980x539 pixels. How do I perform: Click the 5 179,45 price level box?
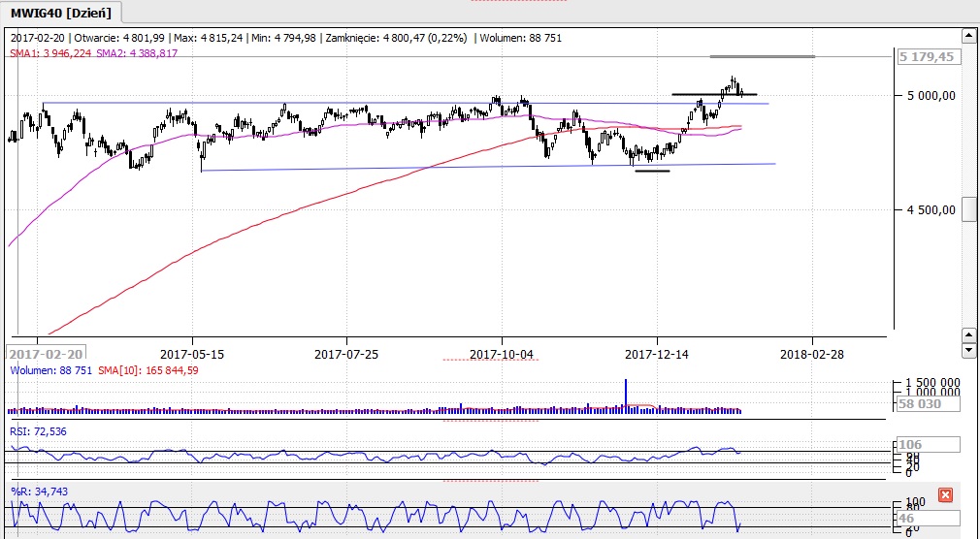click(929, 57)
